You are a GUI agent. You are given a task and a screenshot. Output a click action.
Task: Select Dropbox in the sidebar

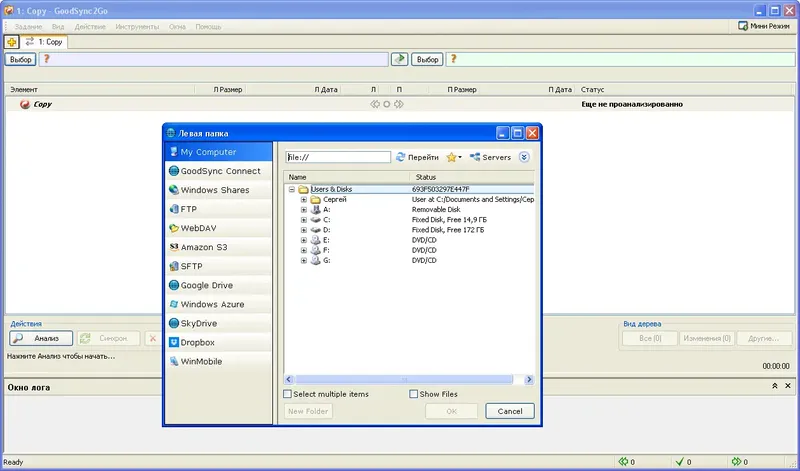(x=218, y=342)
